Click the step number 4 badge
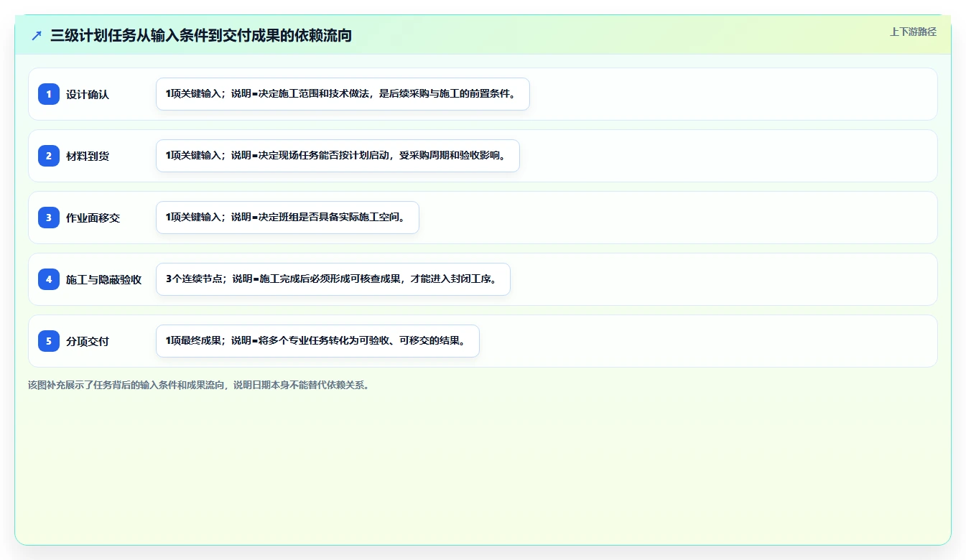This screenshot has height=560, width=966. coord(49,279)
